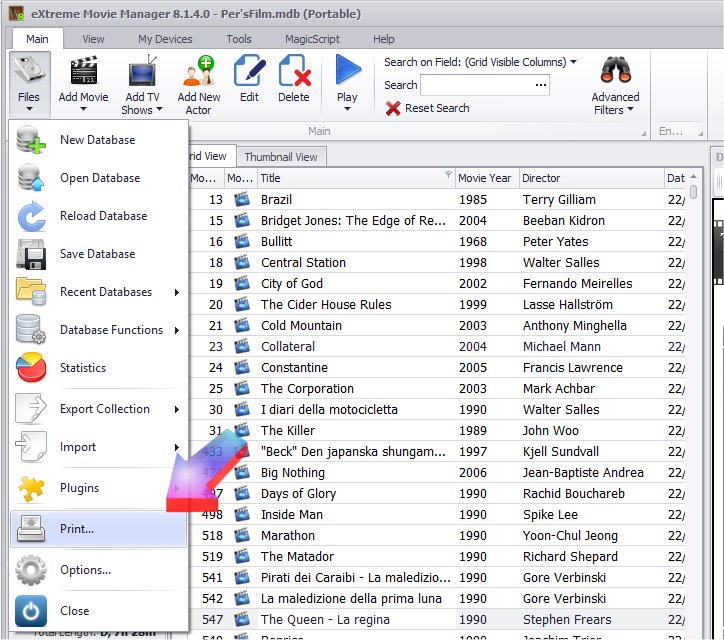The width and height of the screenshot is (724, 640).
Task: Click the Add TV Shows icon
Action: [x=141, y=72]
